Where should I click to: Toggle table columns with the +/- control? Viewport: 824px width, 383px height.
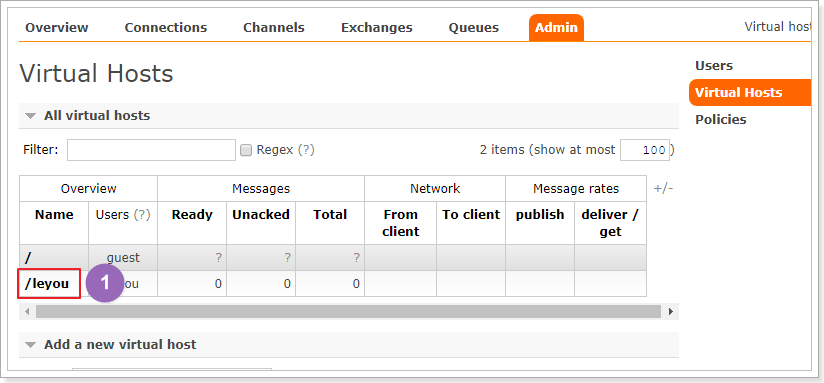[x=663, y=189]
